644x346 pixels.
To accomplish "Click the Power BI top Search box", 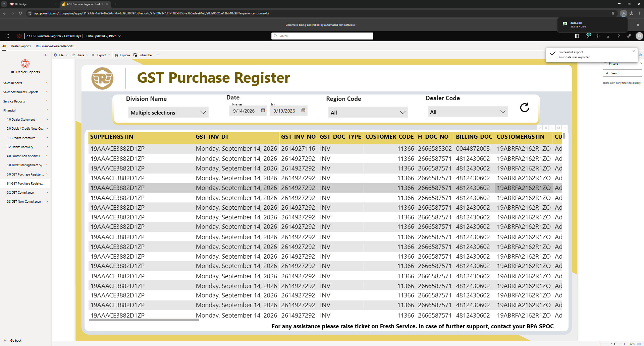I will point(322,36).
